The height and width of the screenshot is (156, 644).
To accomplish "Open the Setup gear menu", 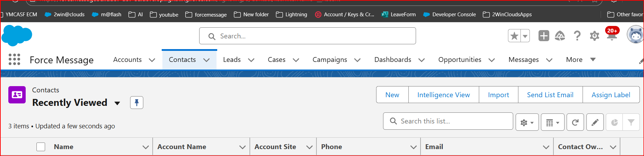I will coord(594,36).
